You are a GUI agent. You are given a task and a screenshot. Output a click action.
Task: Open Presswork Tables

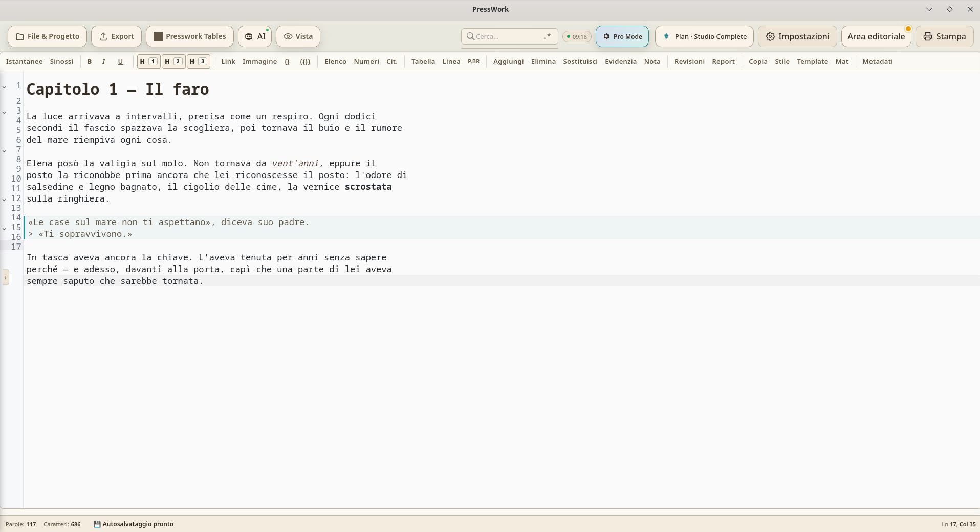[x=190, y=36]
